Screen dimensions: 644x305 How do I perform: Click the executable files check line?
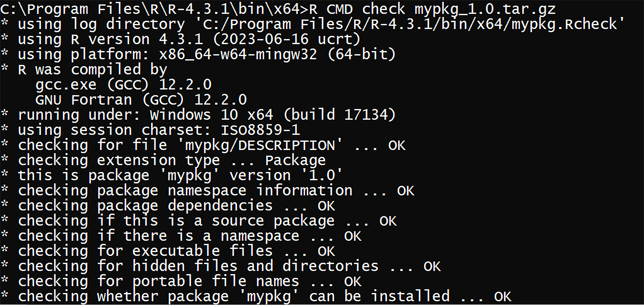(x=168, y=251)
